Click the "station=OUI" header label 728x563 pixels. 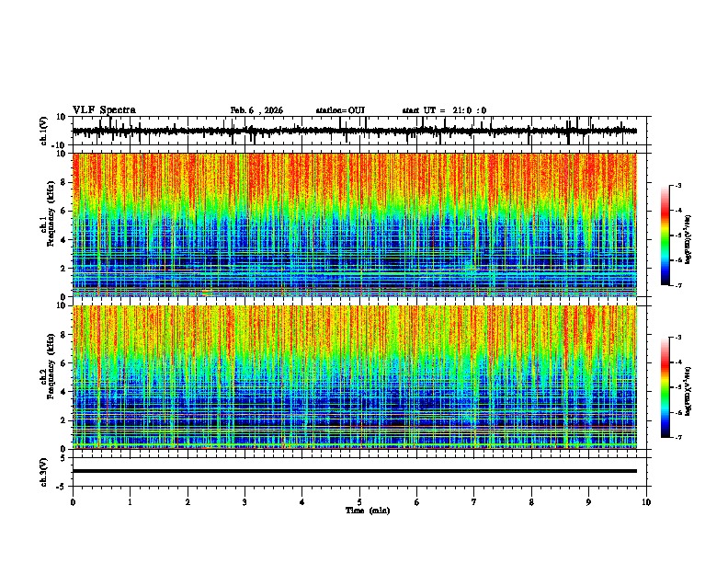[340, 110]
